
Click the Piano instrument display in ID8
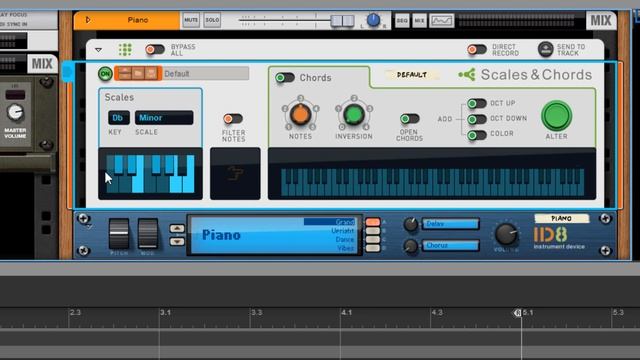tap(274, 235)
